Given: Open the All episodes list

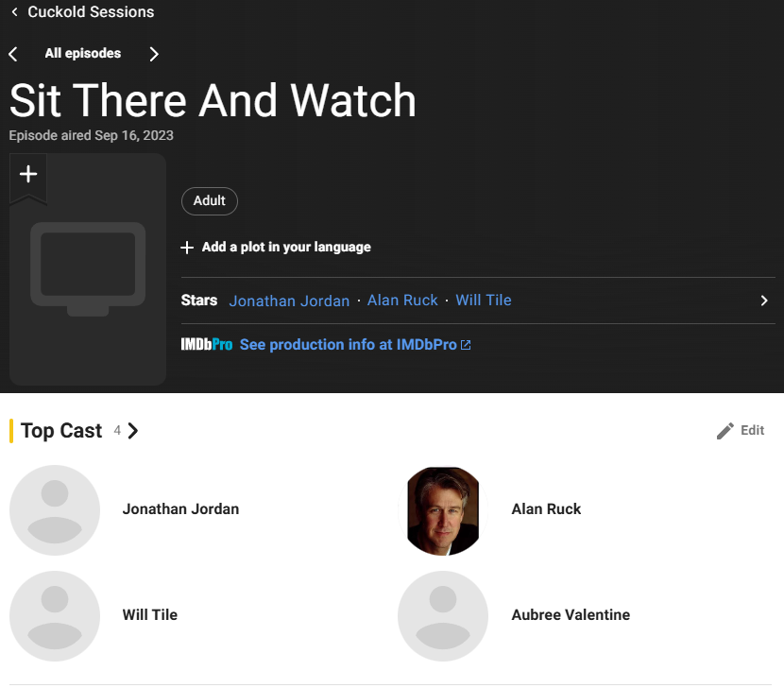Looking at the screenshot, I should [83, 53].
